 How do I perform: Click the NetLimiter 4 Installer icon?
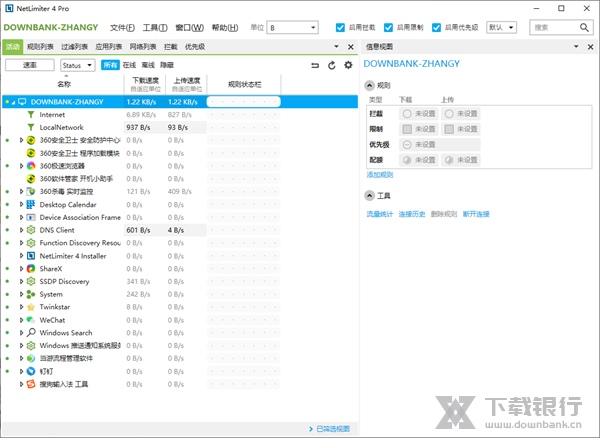pos(31,256)
